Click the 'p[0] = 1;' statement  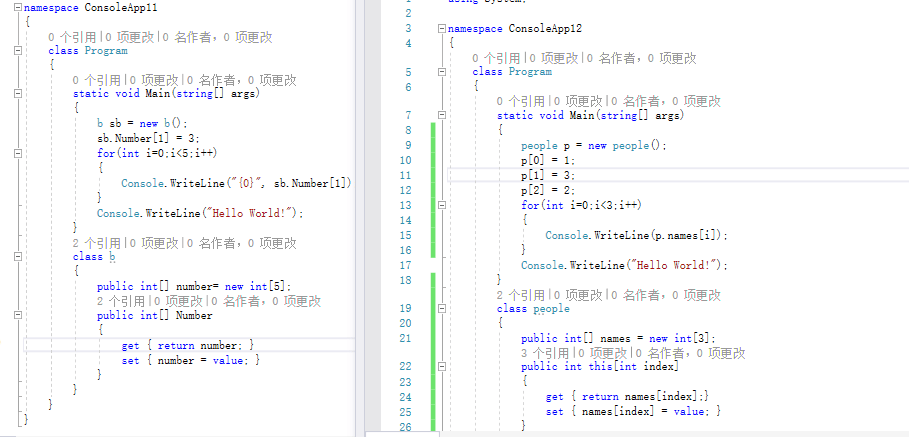coord(548,161)
